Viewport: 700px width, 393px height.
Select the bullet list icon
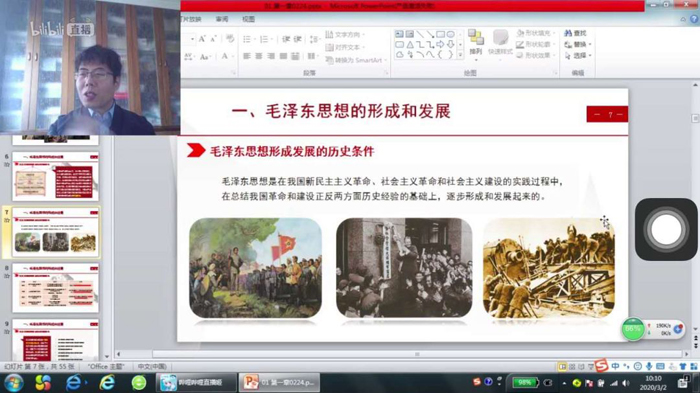click(247, 39)
